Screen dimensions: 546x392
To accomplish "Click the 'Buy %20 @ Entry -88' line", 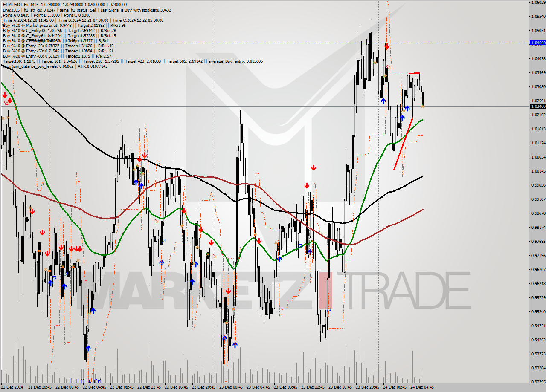I will pyautogui.click(x=57, y=56).
